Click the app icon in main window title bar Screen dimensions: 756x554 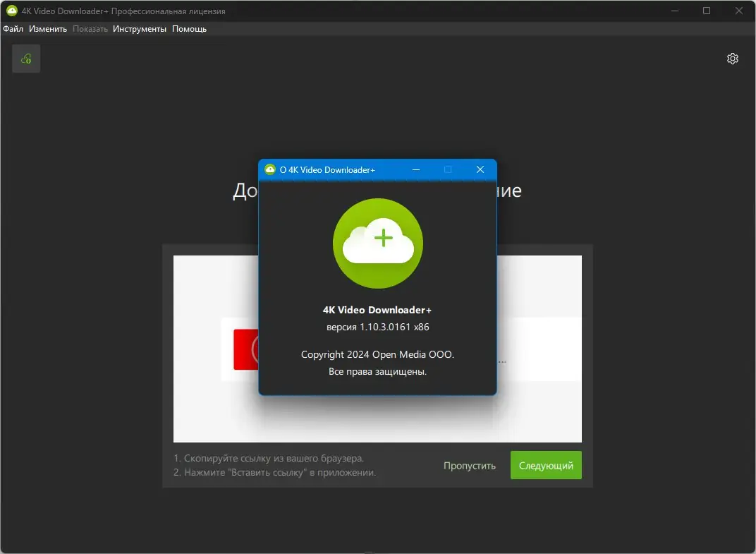point(11,11)
